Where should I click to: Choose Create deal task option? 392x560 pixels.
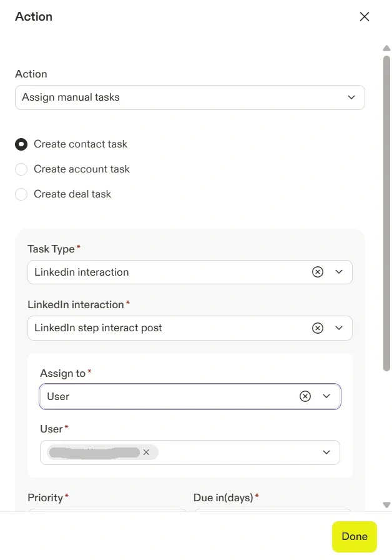coord(21,194)
